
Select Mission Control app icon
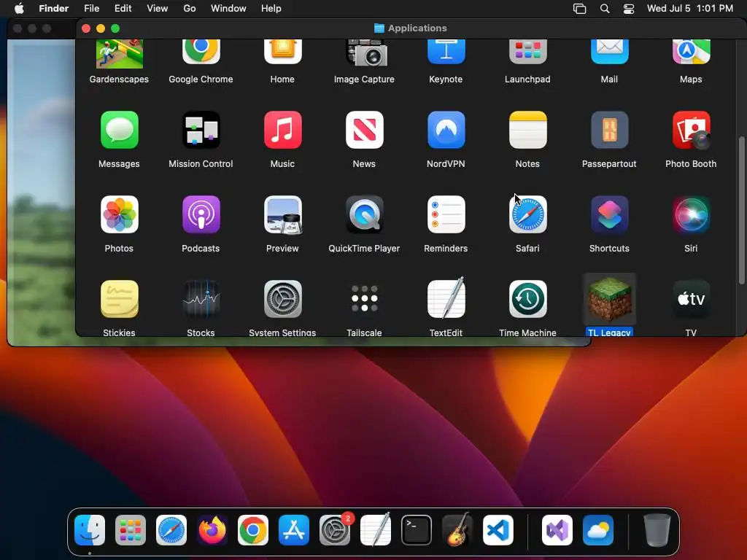point(201,130)
